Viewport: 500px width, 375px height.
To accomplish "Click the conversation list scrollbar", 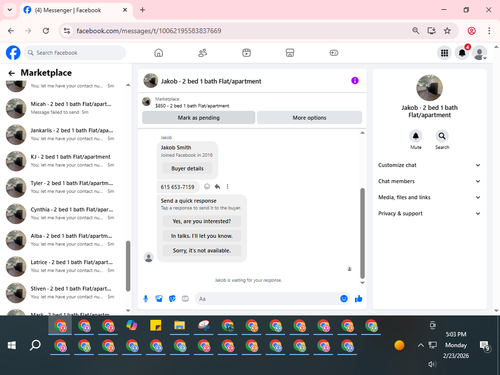I will (128, 266).
